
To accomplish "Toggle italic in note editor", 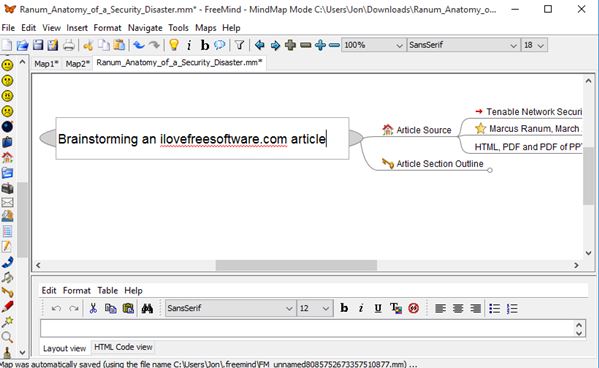I will tap(361, 308).
